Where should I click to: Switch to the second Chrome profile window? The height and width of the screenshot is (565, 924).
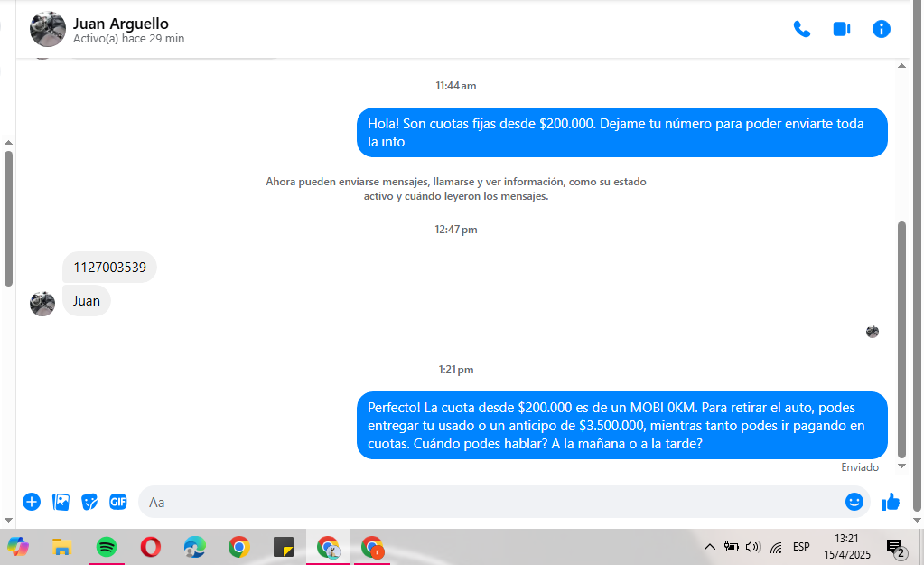pos(372,547)
